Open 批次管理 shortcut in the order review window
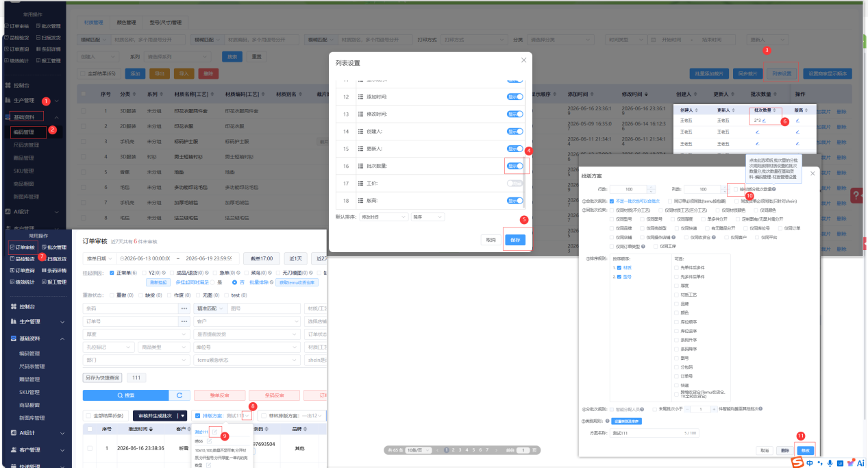Screen dimensions: 868x468 click(54, 247)
